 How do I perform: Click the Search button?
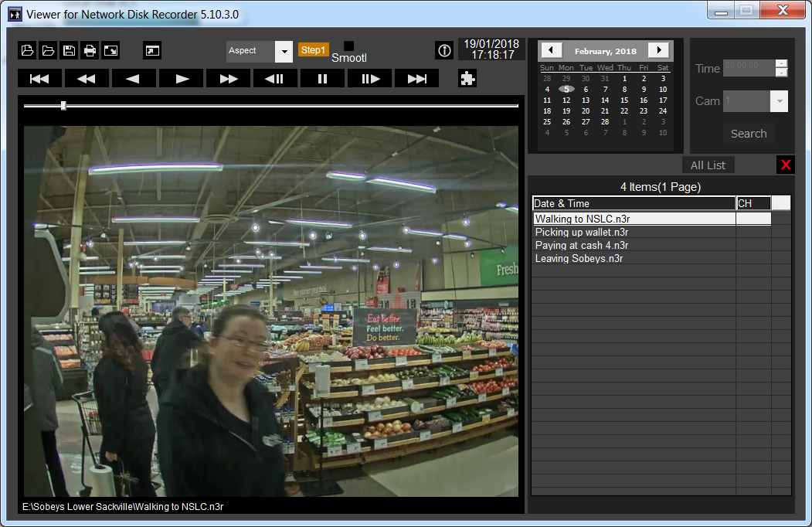point(749,134)
